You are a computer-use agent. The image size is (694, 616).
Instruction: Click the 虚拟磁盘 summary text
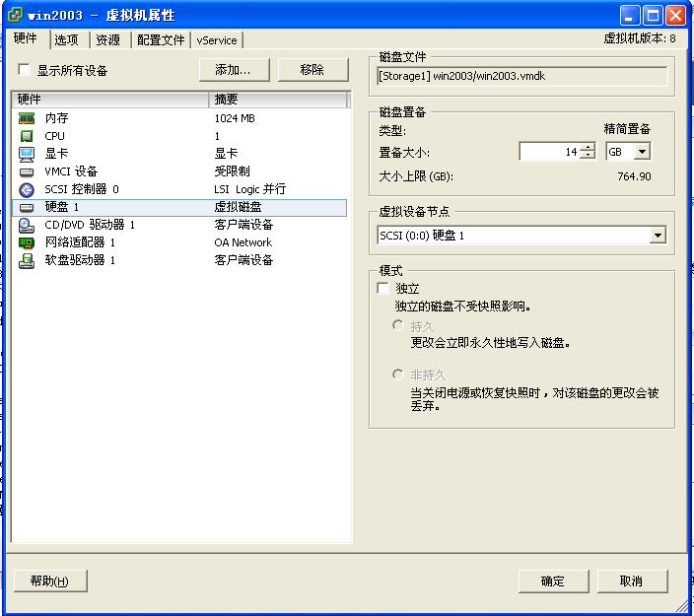[x=239, y=207]
